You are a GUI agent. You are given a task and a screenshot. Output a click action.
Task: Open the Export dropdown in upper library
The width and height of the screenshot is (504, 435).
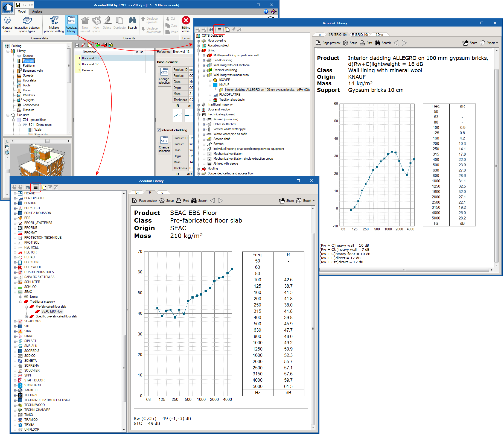tap(489, 43)
